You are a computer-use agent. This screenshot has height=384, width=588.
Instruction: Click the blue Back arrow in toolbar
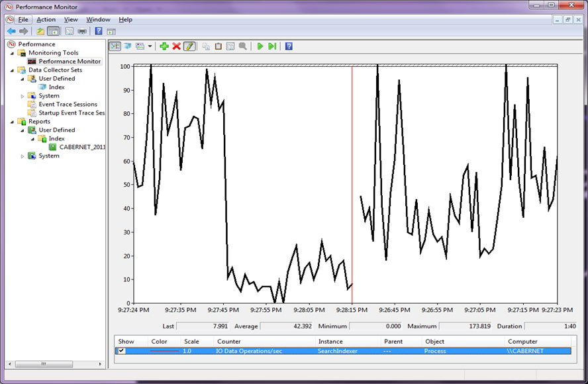(x=11, y=31)
